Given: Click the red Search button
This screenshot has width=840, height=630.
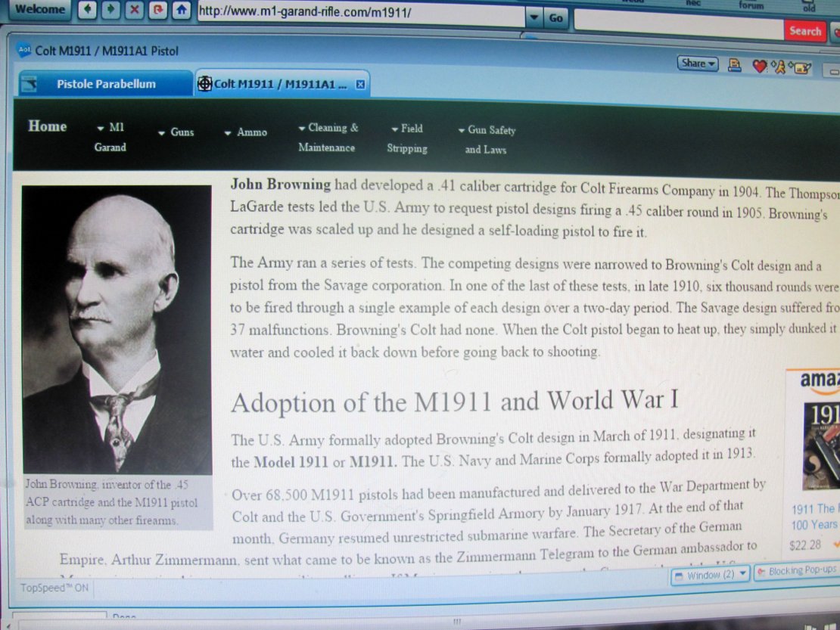Looking at the screenshot, I should coord(804,31).
